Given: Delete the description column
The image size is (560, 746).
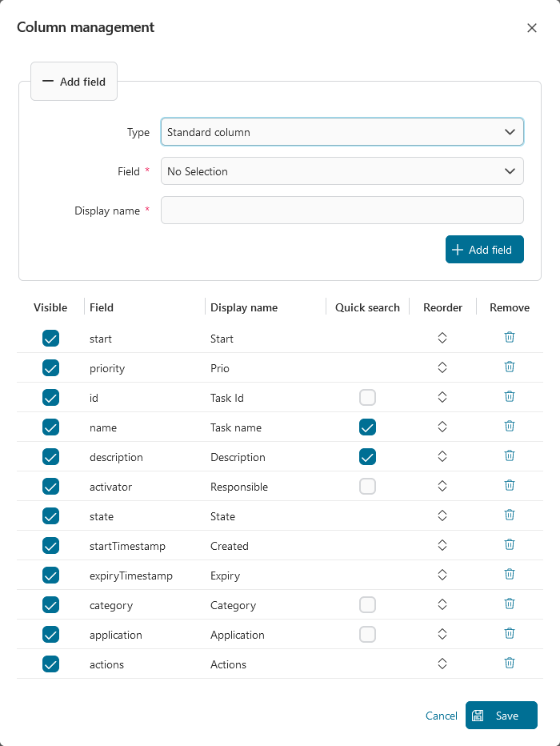Looking at the screenshot, I should [x=509, y=455].
